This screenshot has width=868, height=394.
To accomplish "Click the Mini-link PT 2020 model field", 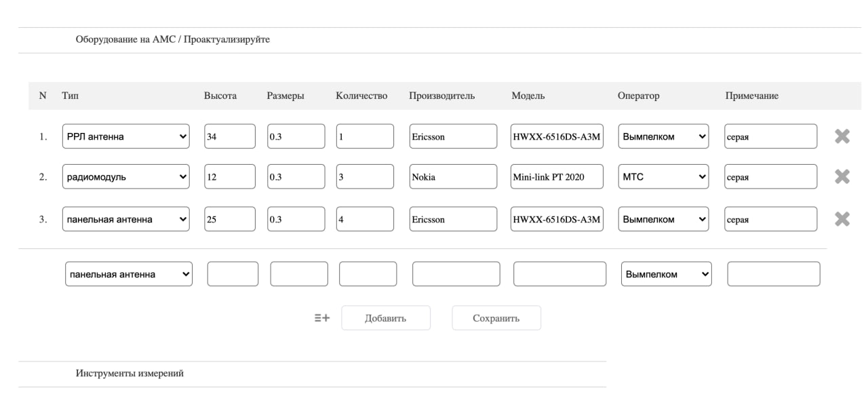I will point(557,177).
